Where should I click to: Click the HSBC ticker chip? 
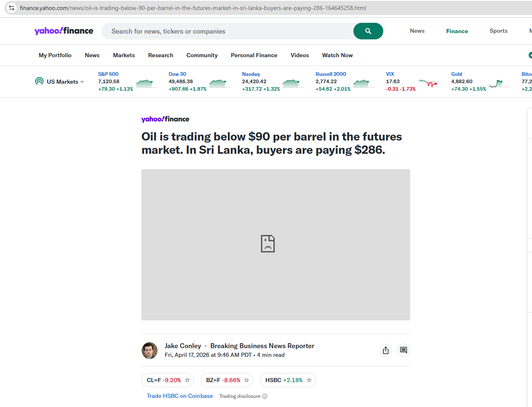pos(288,380)
